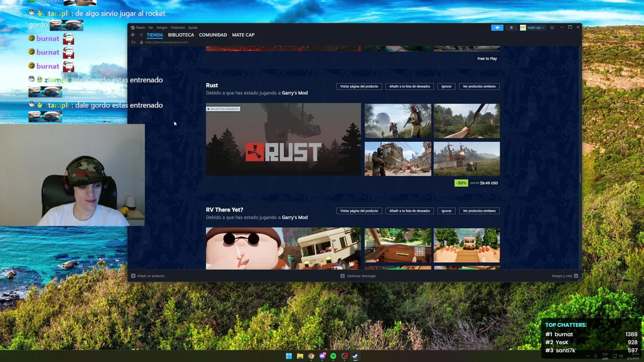Open RV There Yet? screenshot of dashboard interior
The image size is (644, 362).
tap(397, 245)
